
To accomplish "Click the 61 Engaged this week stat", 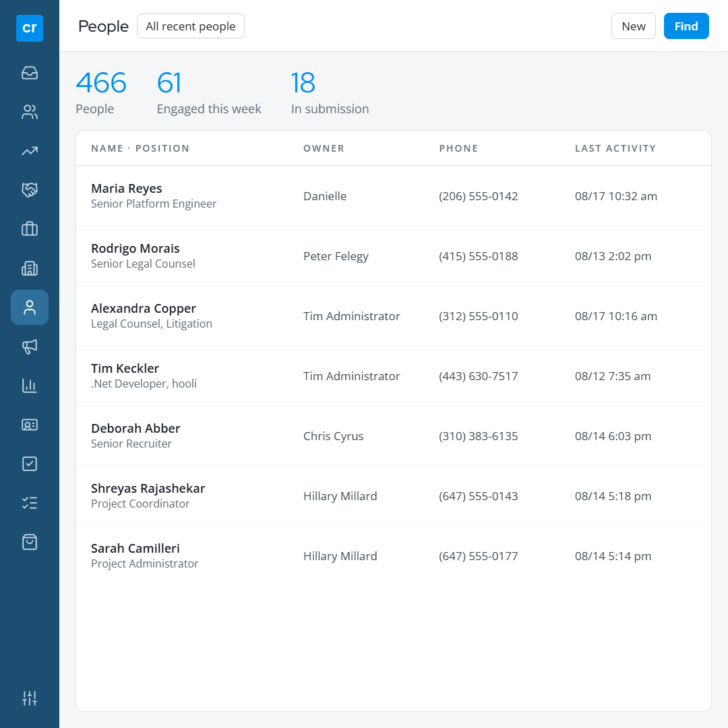I will (x=209, y=92).
